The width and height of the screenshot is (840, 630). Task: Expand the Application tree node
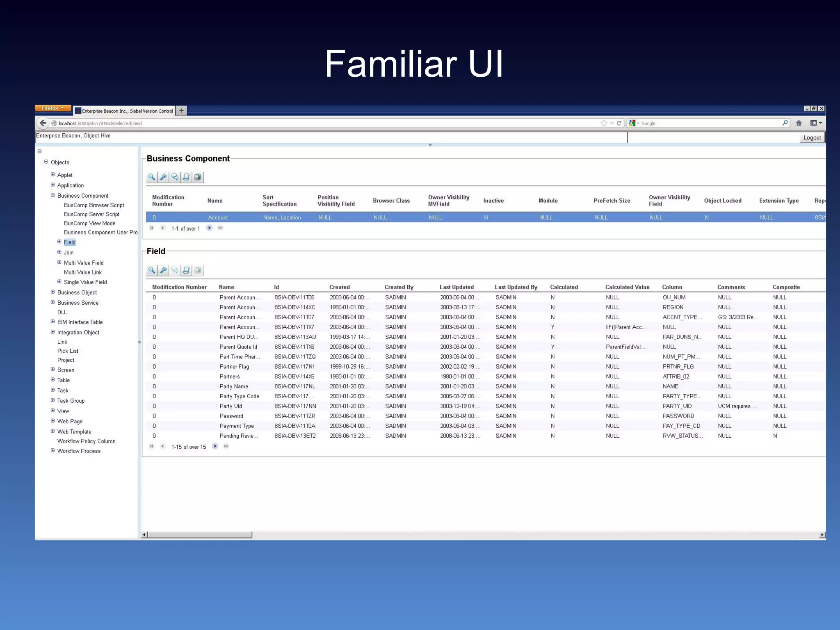53,185
